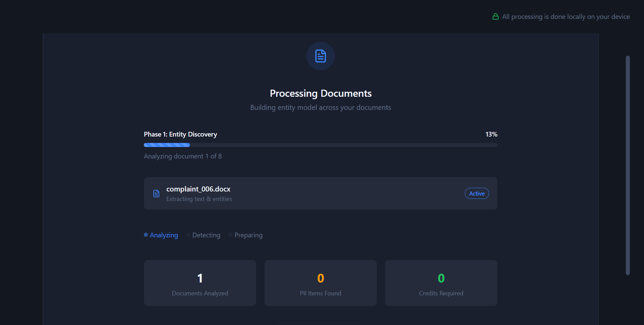Click the Analyzing document 1 of 8 status
The width and height of the screenshot is (644, 325).
point(183,156)
